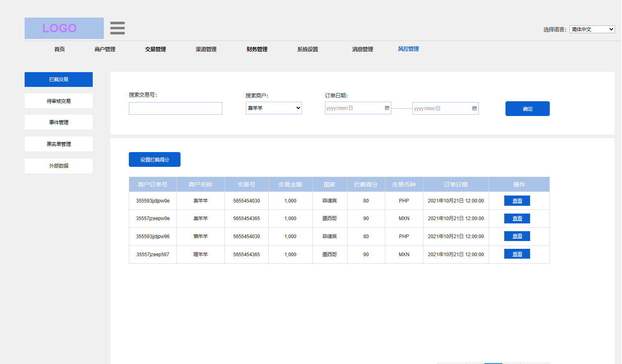
Task: Open calendar picker of end order date
Action: [x=474, y=109]
